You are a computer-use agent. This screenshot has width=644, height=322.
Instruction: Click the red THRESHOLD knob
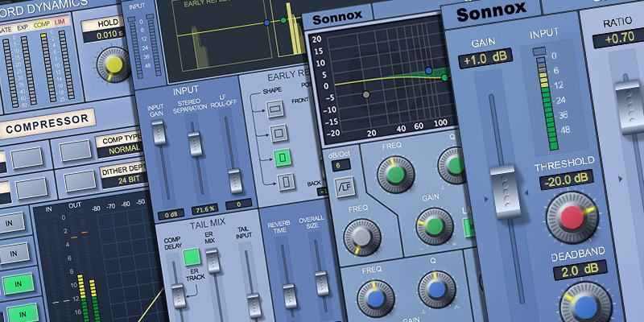572,217
